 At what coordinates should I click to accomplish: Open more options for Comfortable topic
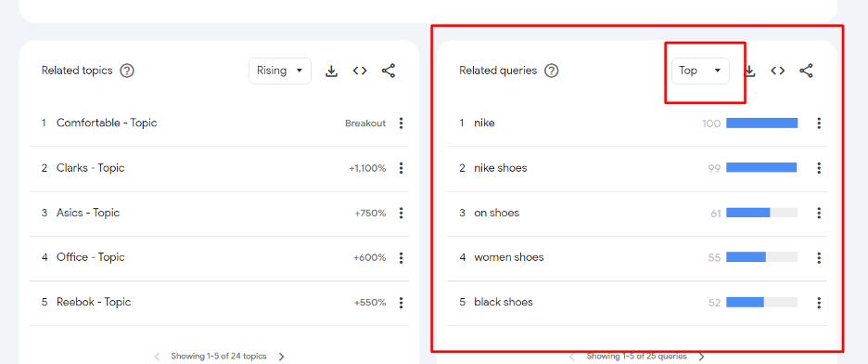tap(402, 123)
